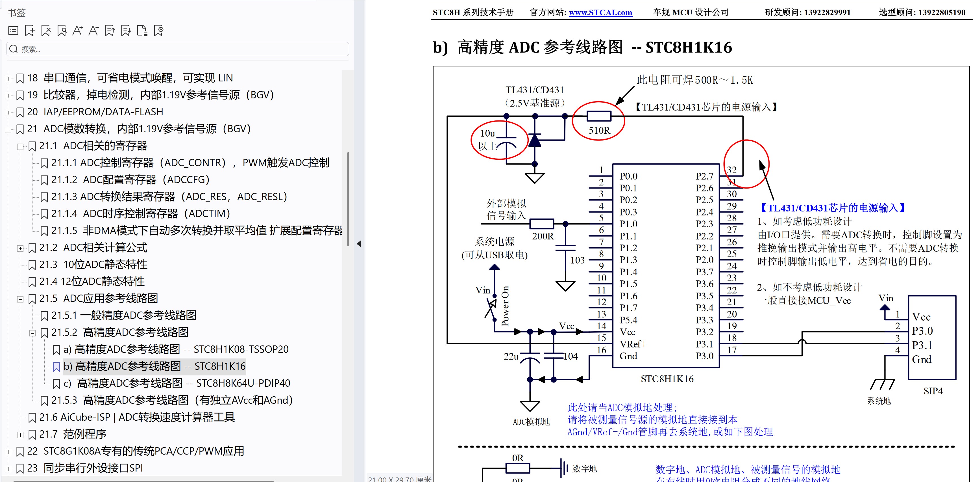
Task: Collapse chapter 21 ADC模数转换 node
Action: [x=8, y=129]
